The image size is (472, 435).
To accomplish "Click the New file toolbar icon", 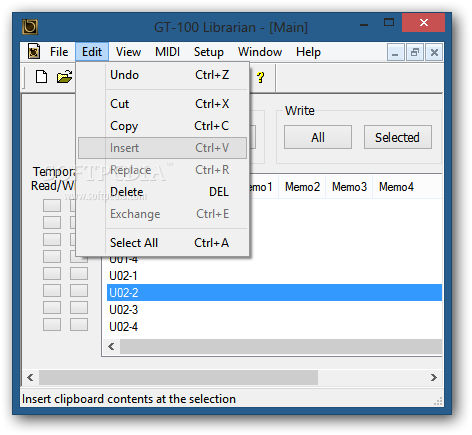I will coord(41,77).
